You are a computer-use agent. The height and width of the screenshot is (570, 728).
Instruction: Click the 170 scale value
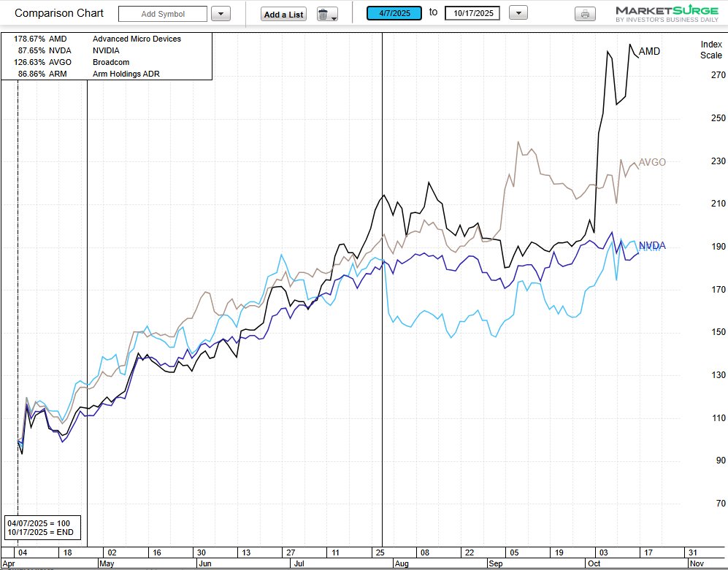(719, 289)
